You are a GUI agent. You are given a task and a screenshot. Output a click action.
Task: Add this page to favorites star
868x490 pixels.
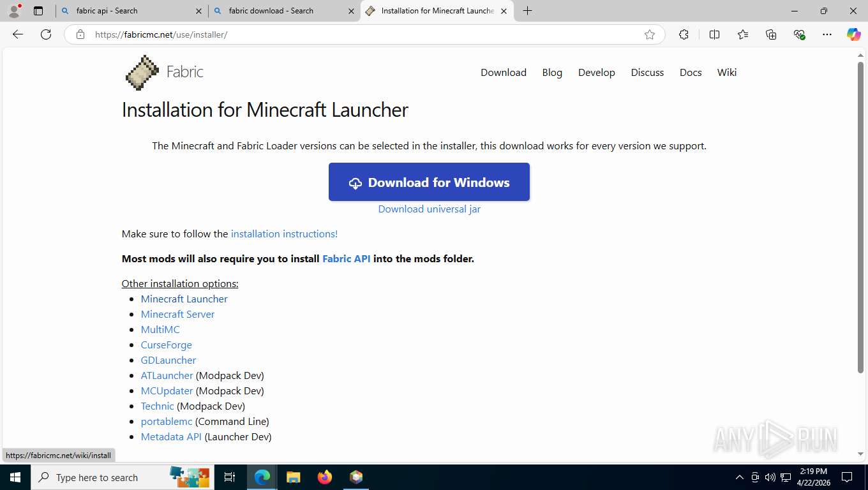pos(650,34)
